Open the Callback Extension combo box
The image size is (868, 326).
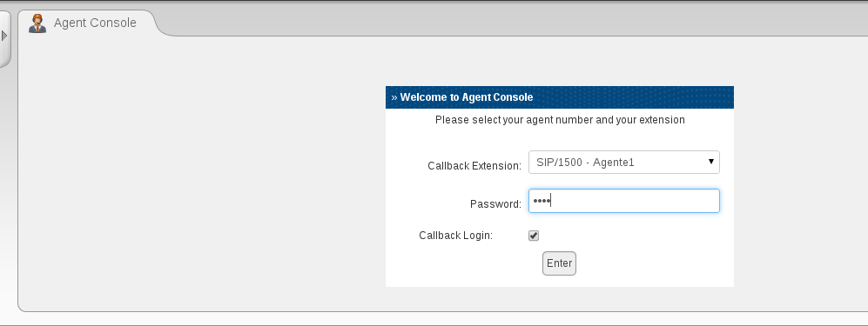pos(624,162)
